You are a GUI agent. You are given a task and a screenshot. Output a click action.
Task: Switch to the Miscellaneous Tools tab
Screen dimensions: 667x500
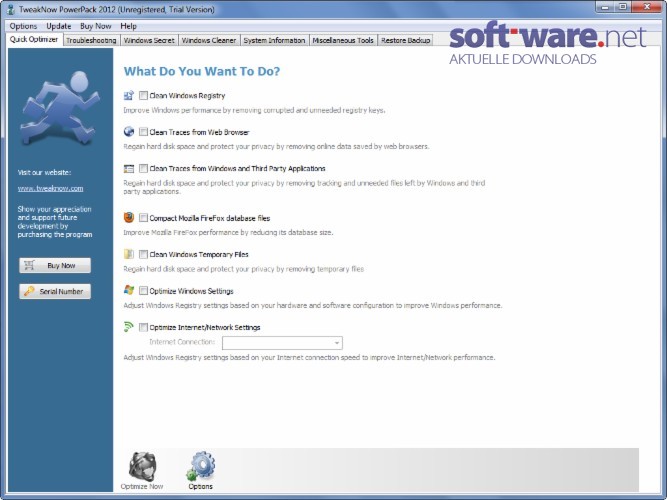343,40
